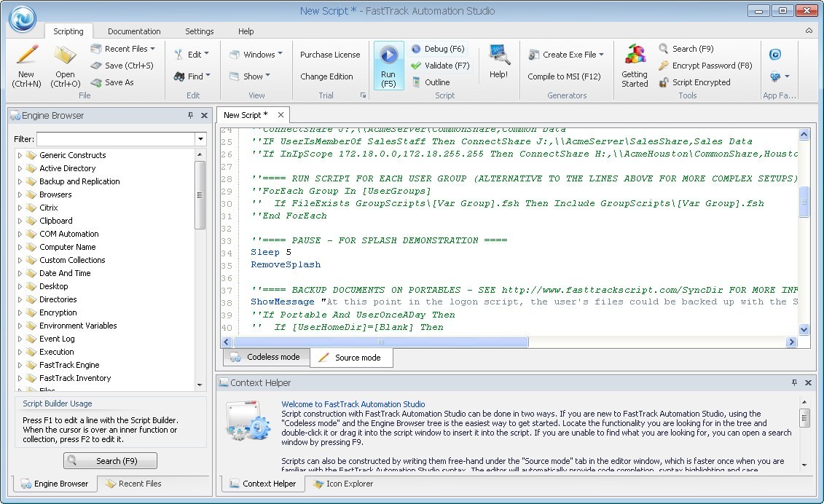The width and height of the screenshot is (824, 504).
Task: Switch to Source mode tab
Action: pyautogui.click(x=351, y=358)
